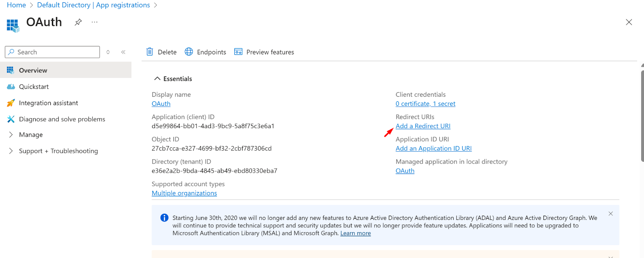Image resolution: width=644 pixels, height=258 pixels.
Task: Close the OAuth blade with the X
Action: (x=629, y=22)
